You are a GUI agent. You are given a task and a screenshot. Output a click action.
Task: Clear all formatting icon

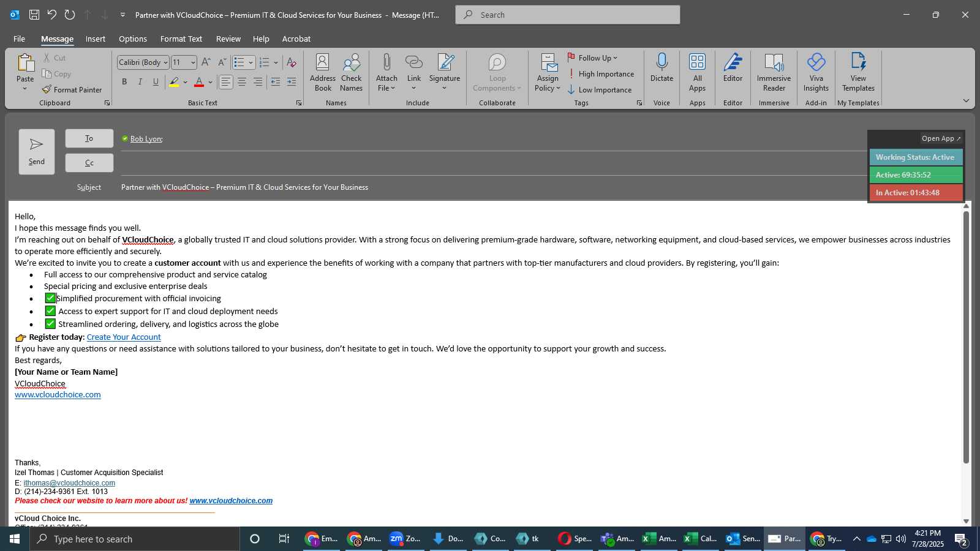click(292, 62)
